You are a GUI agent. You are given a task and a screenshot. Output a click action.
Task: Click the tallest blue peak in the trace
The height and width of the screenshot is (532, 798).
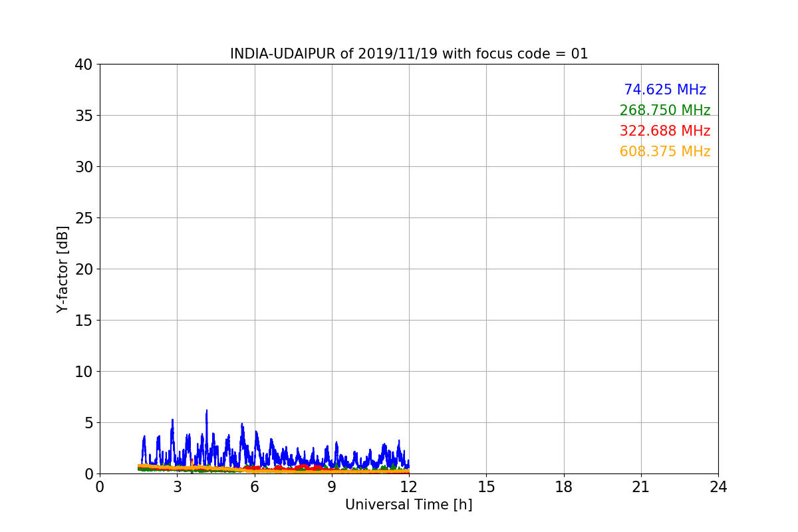point(207,412)
